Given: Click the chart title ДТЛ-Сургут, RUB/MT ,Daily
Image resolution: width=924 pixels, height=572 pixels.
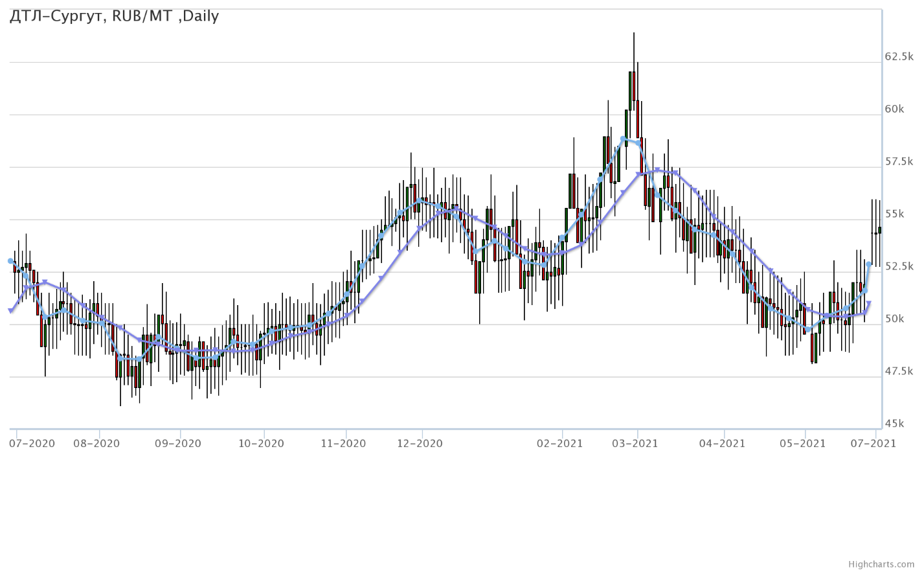Looking at the screenshot, I should [x=115, y=16].
